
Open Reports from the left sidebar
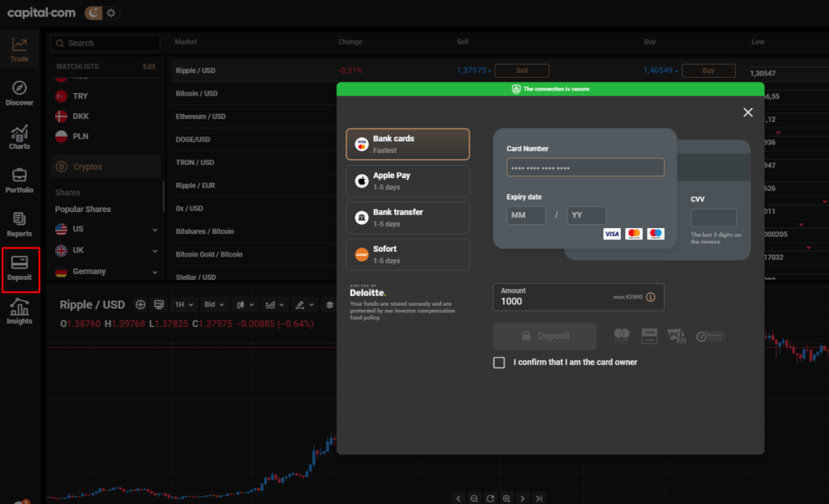(19, 224)
